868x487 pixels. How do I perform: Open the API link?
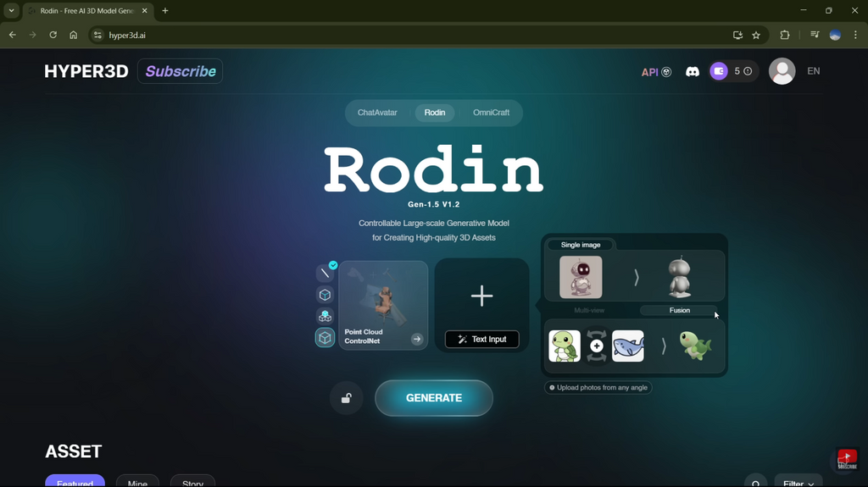(x=656, y=72)
